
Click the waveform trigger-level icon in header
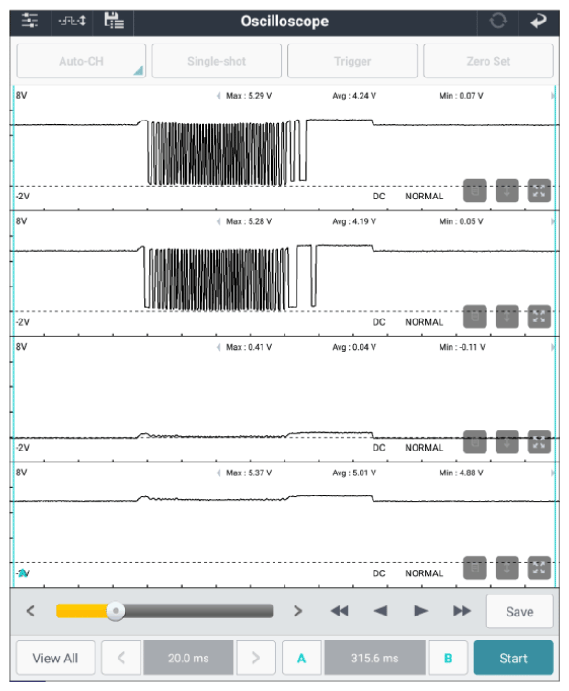[x=72, y=21]
